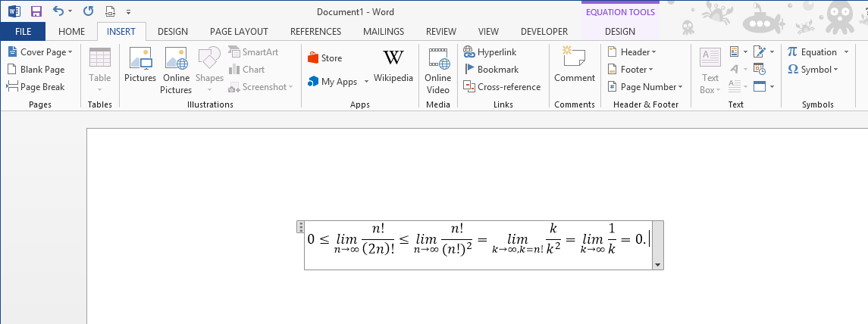Add a new Comment
Image resolution: width=868 pixels, height=324 pixels.
pyautogui.click(x=575, y=64)
